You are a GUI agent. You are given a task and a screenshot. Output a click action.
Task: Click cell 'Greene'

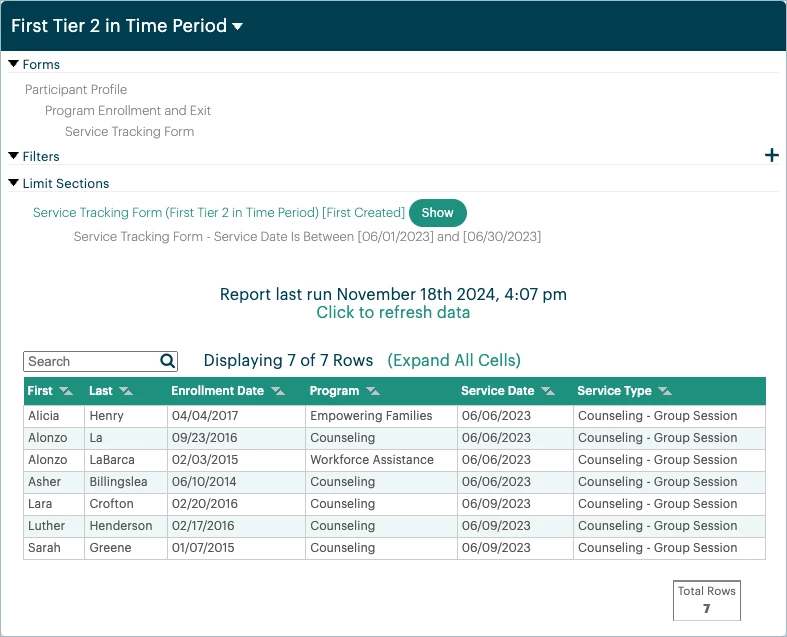(125, 548)
